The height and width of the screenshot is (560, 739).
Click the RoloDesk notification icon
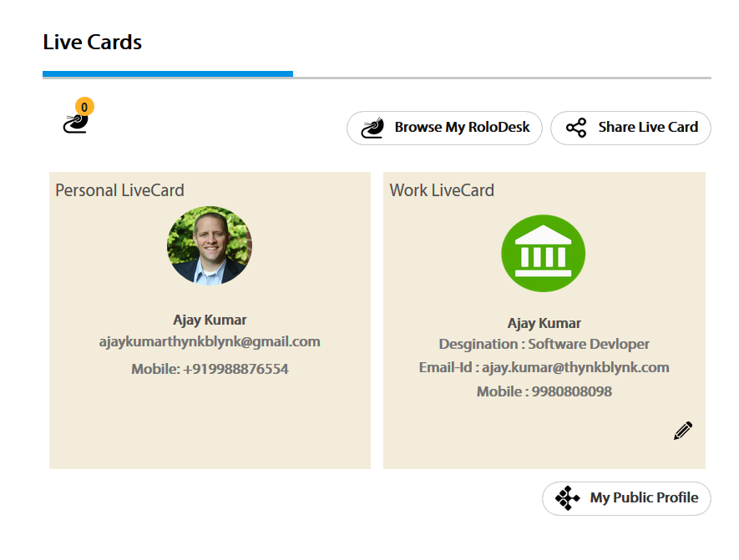point(75,124)
